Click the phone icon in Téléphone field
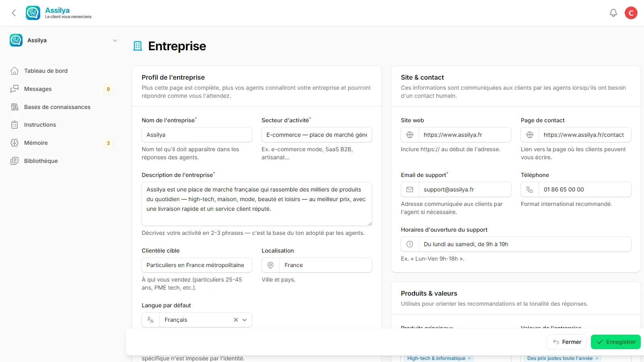 (x=530, y=189)
